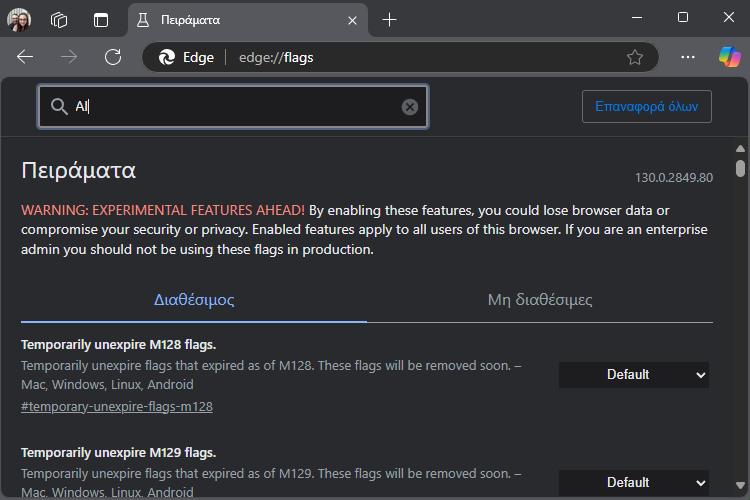The width and height of the screenshot is (750, 500).
Task: Expand the M129 flags Default dropdown
Action: click(634, 482)
